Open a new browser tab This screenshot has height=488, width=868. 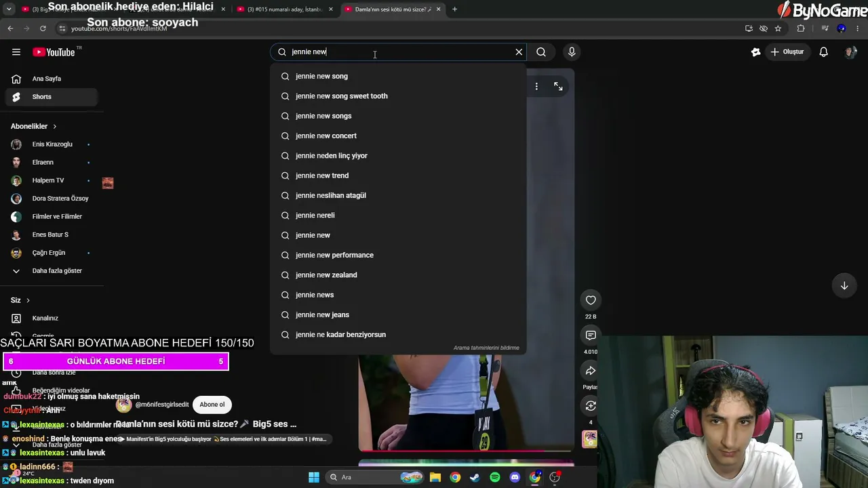tap(454, 9)
